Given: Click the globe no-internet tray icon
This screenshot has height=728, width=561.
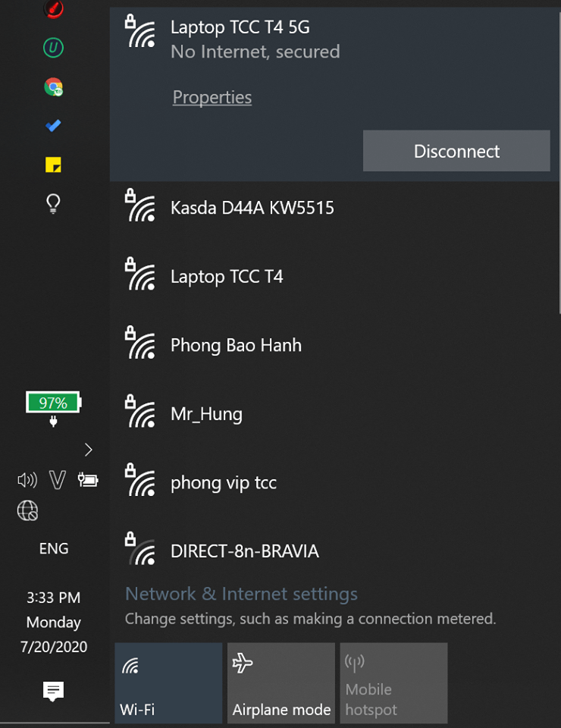Looking at the screenshot, I should tap(27, 511).
